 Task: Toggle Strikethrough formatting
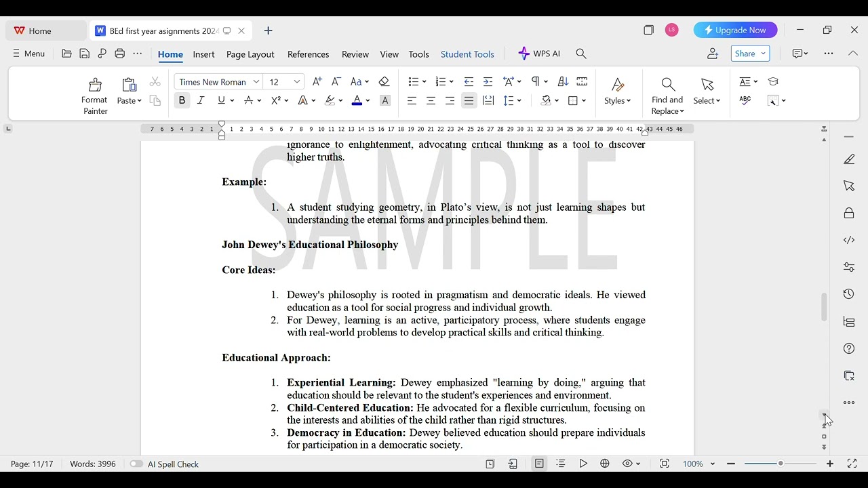click(x=249, y=100)
